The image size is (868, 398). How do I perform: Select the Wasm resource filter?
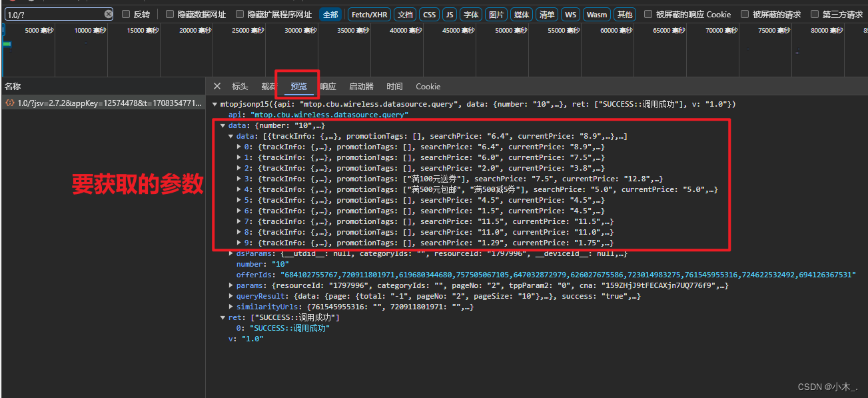596,13
